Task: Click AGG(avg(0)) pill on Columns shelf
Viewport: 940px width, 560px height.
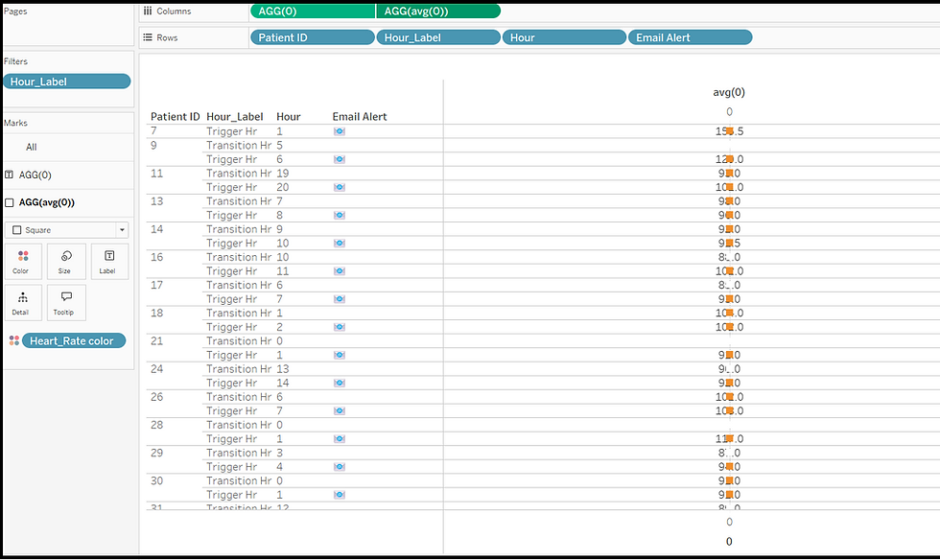Action: click(x=438, y=11)
